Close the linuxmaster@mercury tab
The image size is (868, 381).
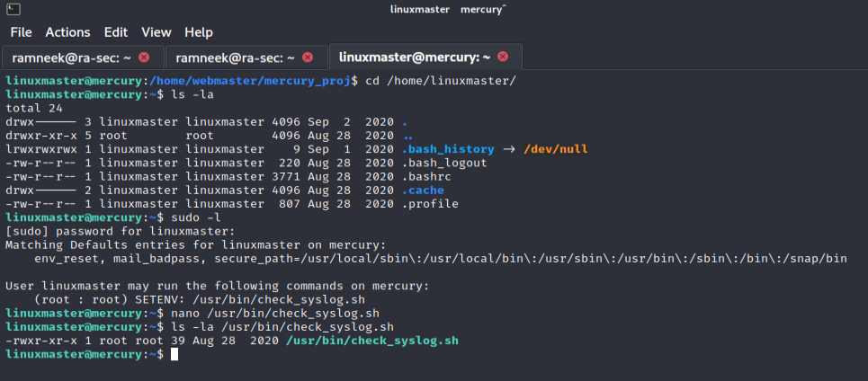tap(503, 57)
